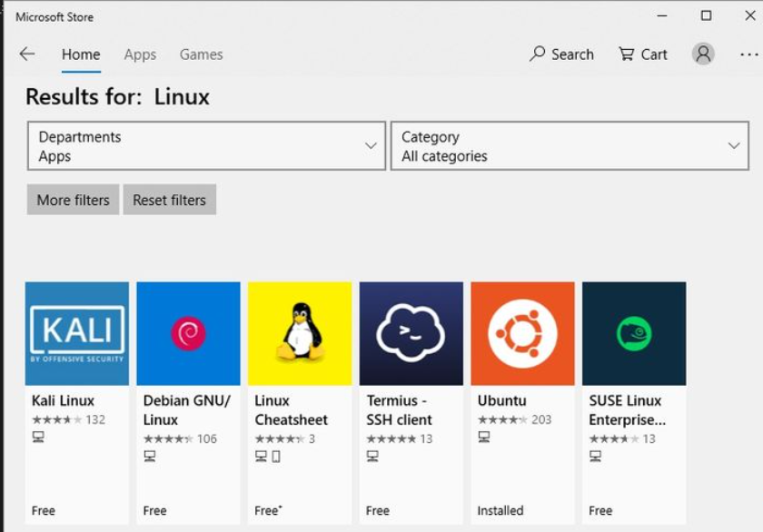The width and height of the screenshot is (763, 532).
Task: Click the mobile device icon under Linux Cheatsheet
Action: (x=276, y=456)
